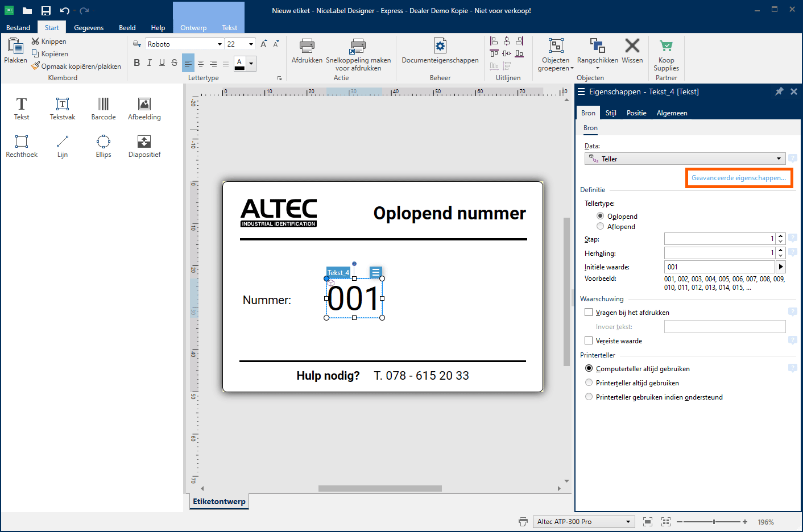Open Lettertype dialog launcher
The width and height of the screenshot is (803, 532).
pos(279,78)
